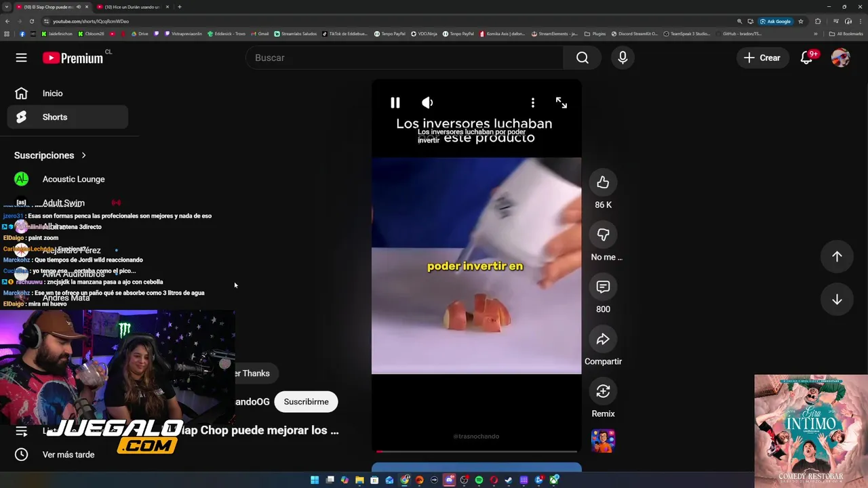Expand the Suscripciones section
The image size is (868, 488).
coord(50,155)
